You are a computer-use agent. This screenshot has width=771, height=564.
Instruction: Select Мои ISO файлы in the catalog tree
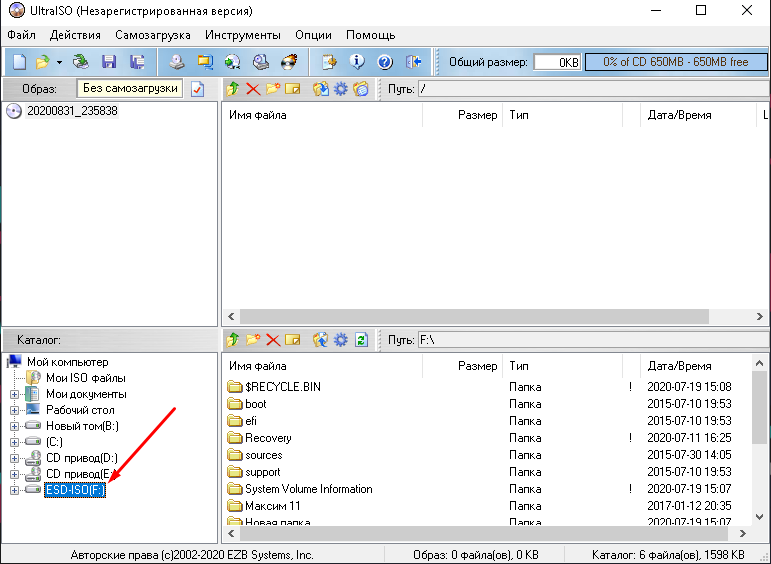pyautogui.click(x=86, y=378)
